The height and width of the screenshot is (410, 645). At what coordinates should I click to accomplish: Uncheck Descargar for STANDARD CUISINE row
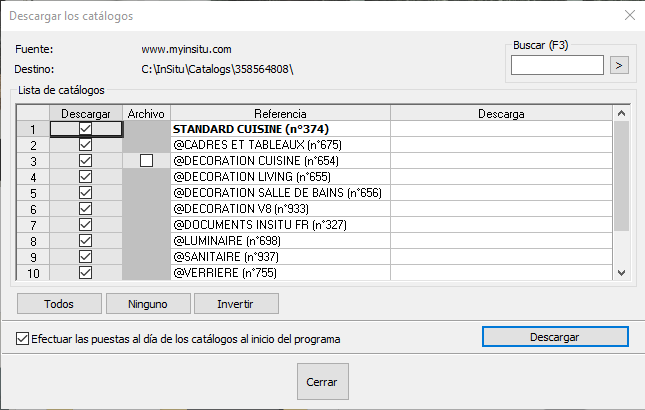pos(86,129)
